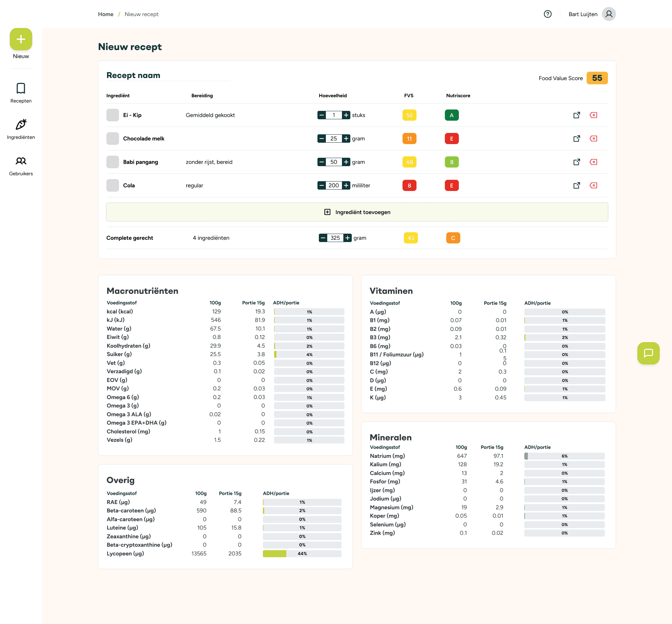Open Ei - Kip ingredient details icon

(x=576, y=115)
